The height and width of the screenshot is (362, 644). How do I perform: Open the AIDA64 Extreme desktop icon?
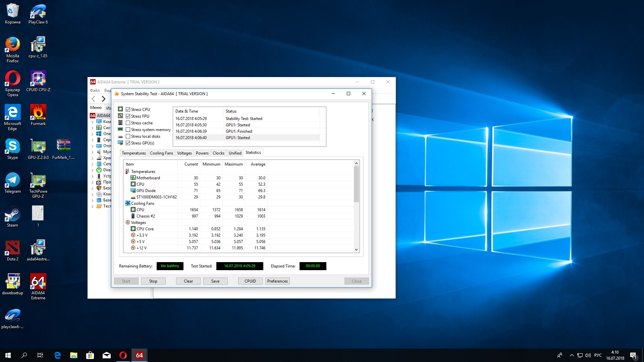(x=38, y=287)
